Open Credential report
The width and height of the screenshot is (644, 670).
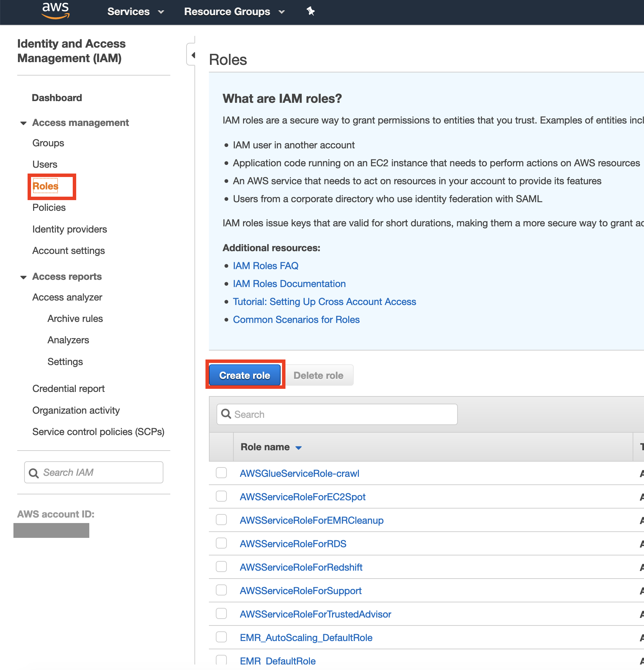[69, 389]
